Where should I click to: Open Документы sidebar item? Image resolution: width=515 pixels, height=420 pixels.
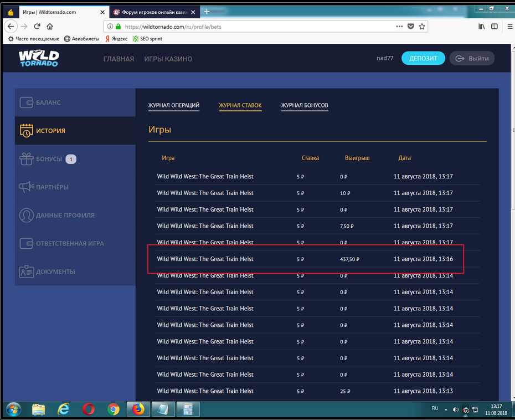tap(75, 272)
